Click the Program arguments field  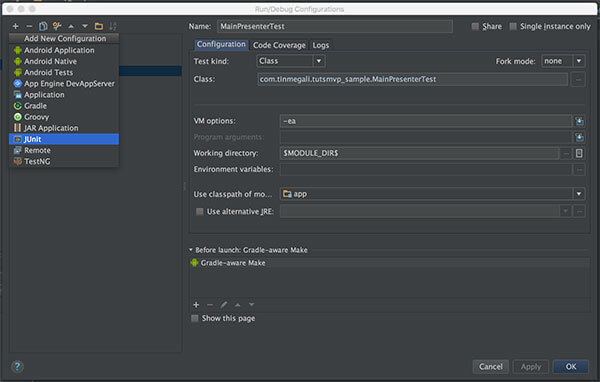click(426, 137)
